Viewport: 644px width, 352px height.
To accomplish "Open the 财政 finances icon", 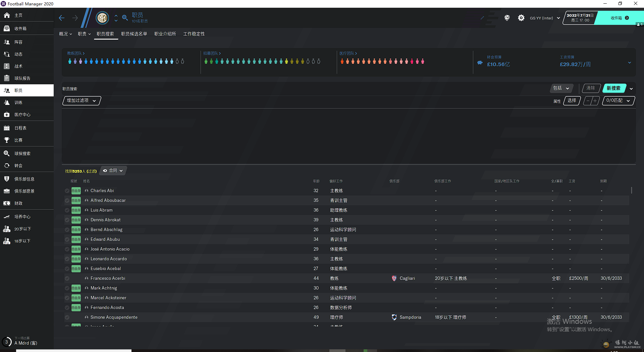I will point(7,203).
